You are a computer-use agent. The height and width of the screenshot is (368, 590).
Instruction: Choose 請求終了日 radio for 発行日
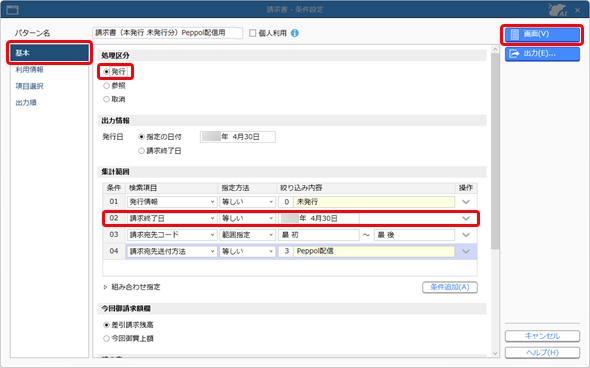141,151
